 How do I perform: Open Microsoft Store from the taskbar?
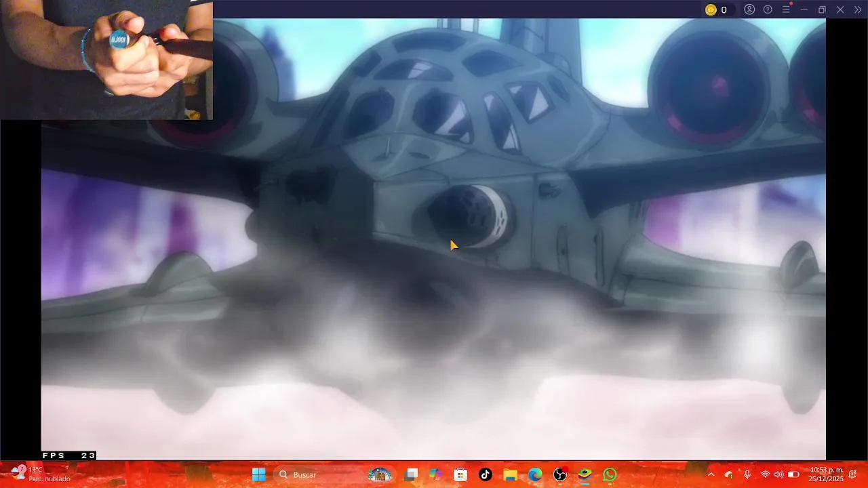pyautogui.click(x=460, y=474)
